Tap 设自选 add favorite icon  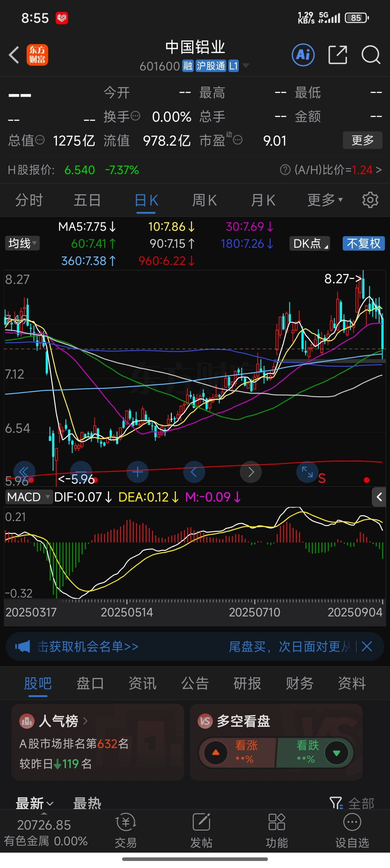click(352, 822)
